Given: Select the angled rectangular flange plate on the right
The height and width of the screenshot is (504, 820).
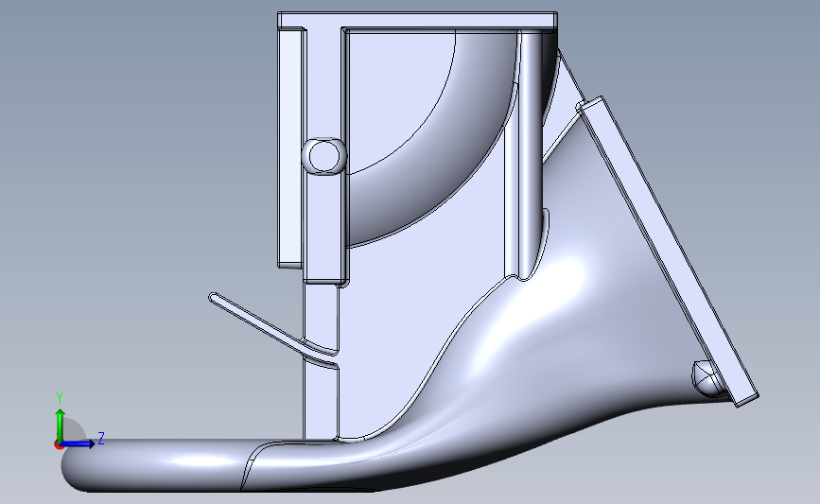Looking at the screenshot, I should pyautogui.click(x=668, y=252).
